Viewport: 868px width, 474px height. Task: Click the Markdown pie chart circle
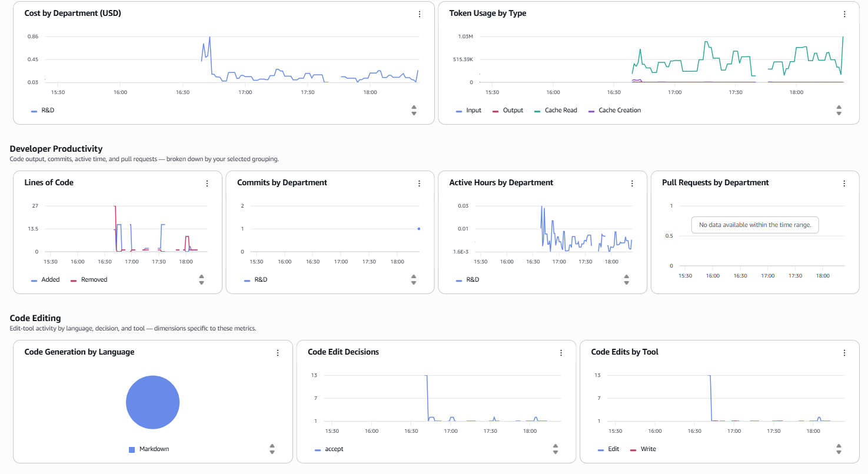click(x=152, y=402)
